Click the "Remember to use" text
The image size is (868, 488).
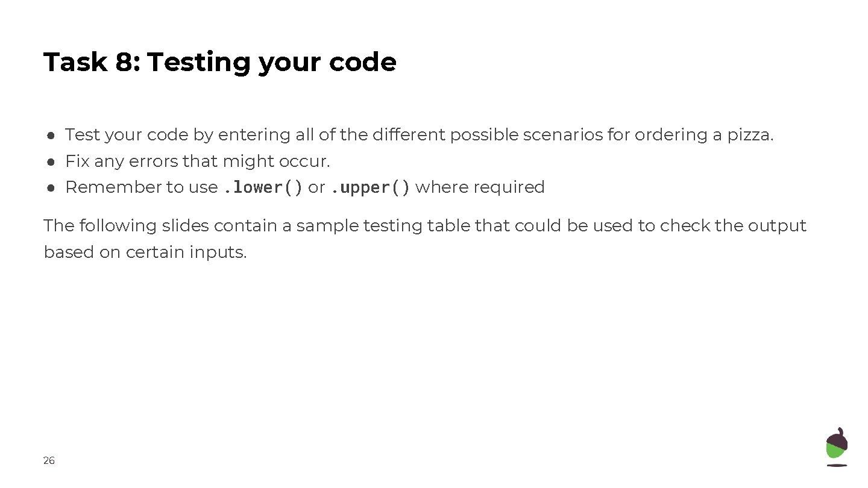(x=141, y=187)
